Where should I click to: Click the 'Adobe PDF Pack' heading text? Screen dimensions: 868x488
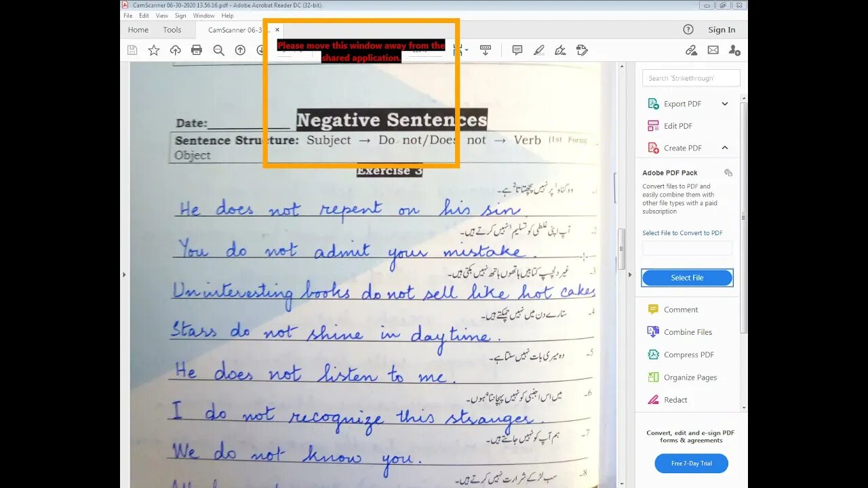669,173
